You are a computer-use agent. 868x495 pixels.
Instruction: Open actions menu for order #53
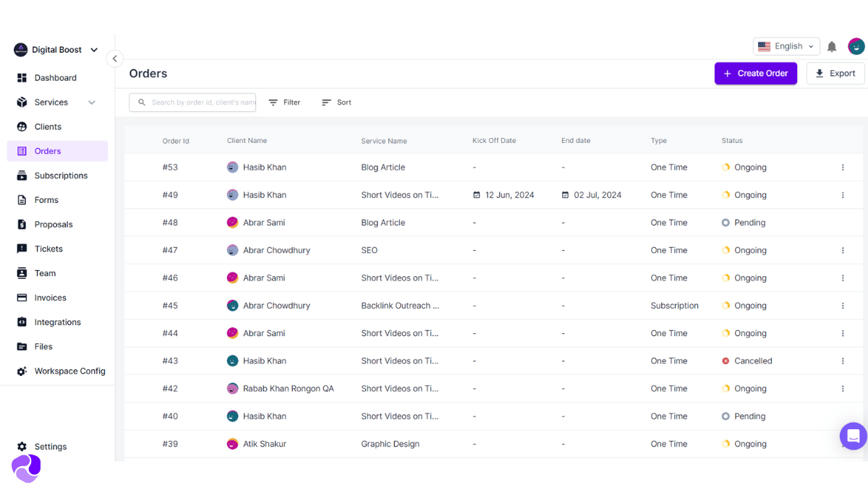tap(842, 167)
